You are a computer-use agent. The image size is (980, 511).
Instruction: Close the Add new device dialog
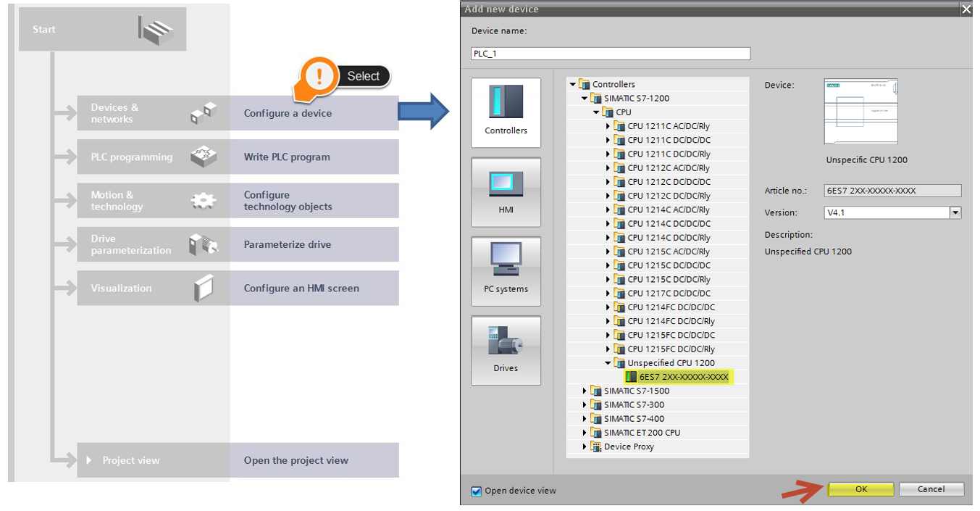tap(965, 9)
